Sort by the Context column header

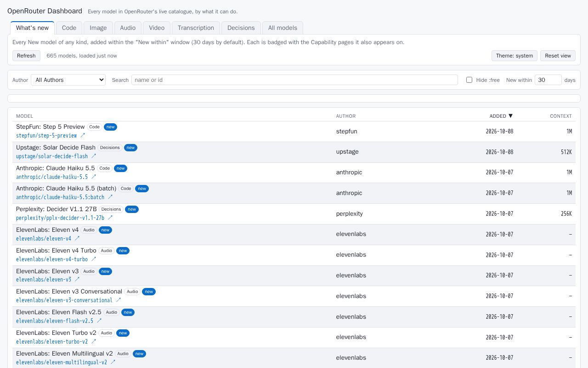pyautogui.click(x=561, y=116)
